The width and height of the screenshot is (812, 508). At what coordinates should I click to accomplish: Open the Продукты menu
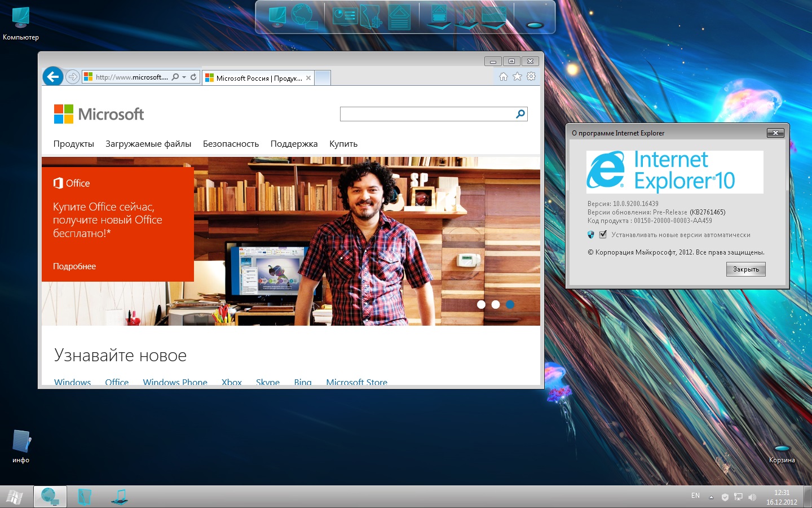[x=74, y=144]
